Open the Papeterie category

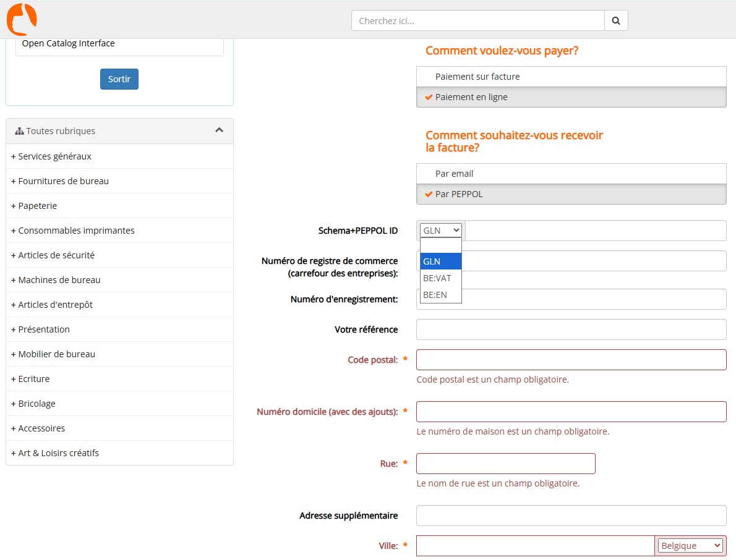point(37,206)
